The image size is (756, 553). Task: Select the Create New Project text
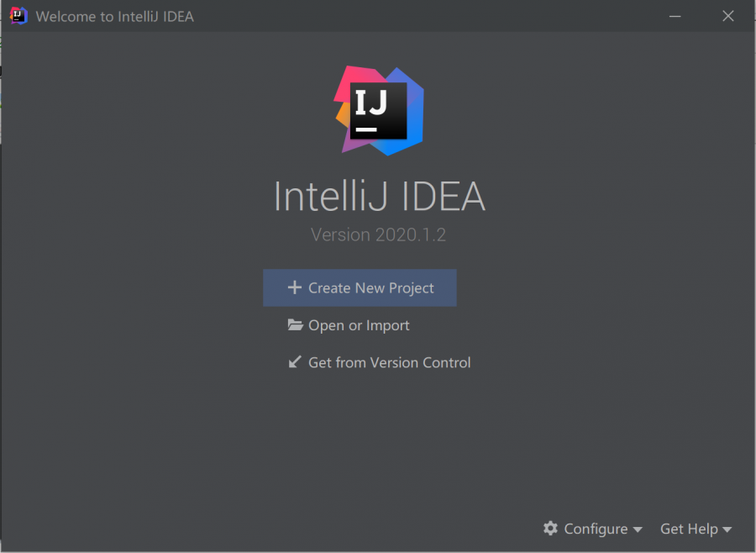click(371, 287)
